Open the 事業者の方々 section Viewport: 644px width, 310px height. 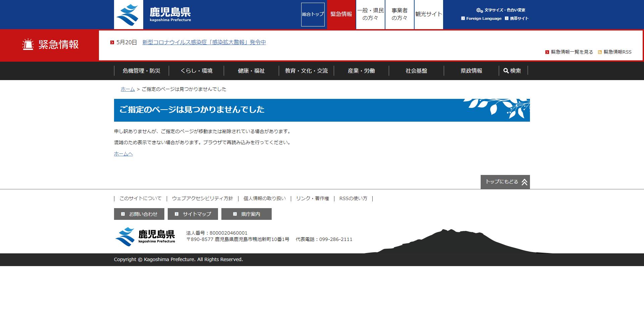click(399, 14)
